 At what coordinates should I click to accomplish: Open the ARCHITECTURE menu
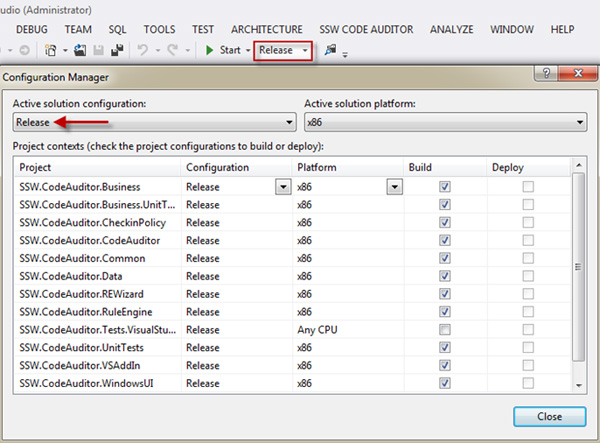tap(267, 31)
